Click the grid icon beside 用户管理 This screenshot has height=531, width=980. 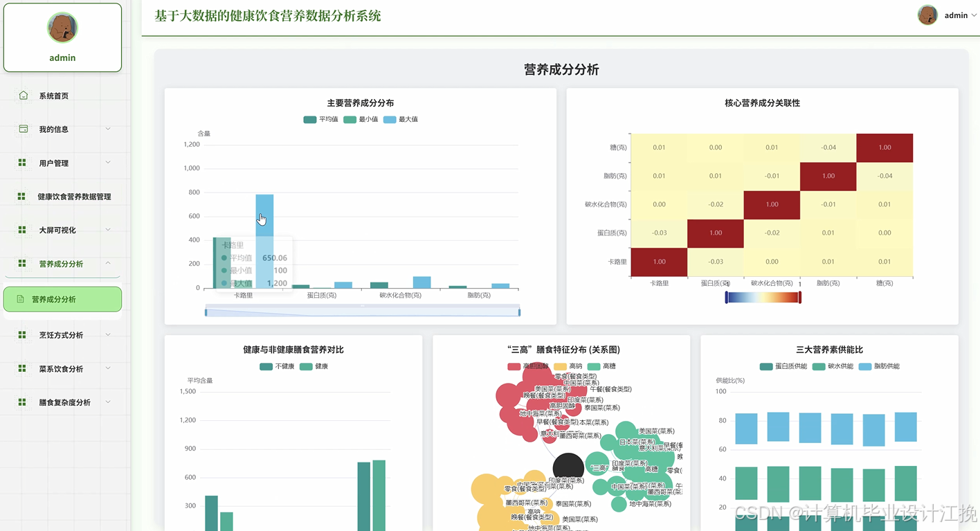(x=22, y=163)
